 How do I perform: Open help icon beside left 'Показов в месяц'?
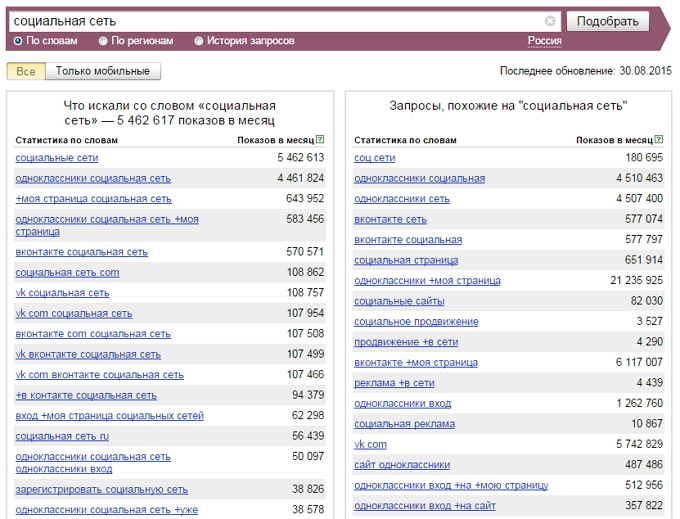click(x=320, y=139)
